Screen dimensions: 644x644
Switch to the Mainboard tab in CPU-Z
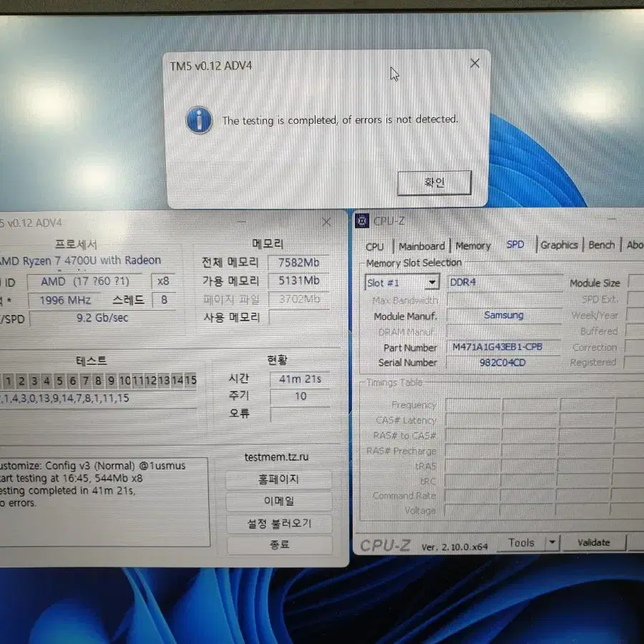421,246
